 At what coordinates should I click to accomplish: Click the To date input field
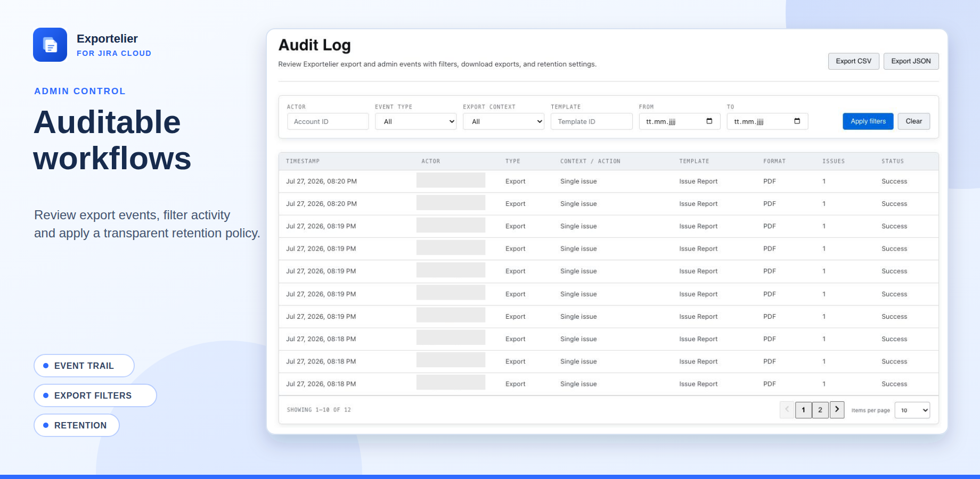point(767,121)
